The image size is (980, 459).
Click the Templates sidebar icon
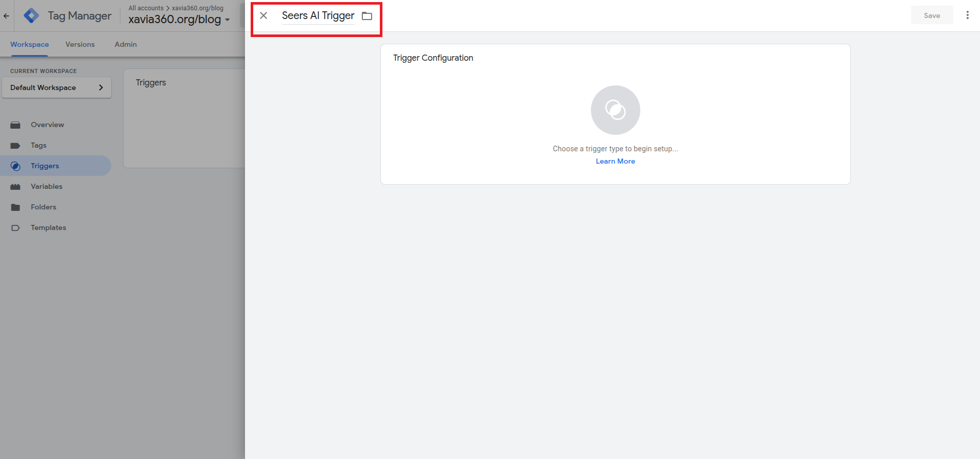pyautogui.click(x=15, y=228)
